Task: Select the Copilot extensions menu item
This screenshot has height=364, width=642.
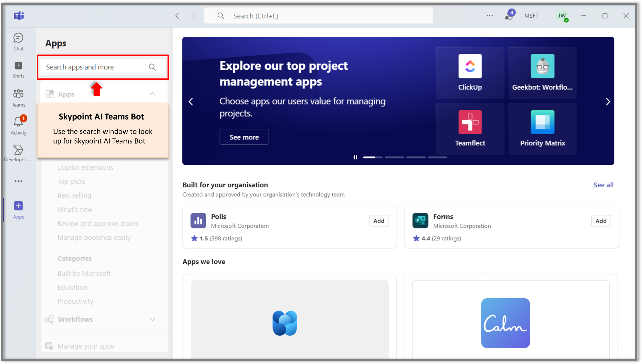Action: click(86, 167)
